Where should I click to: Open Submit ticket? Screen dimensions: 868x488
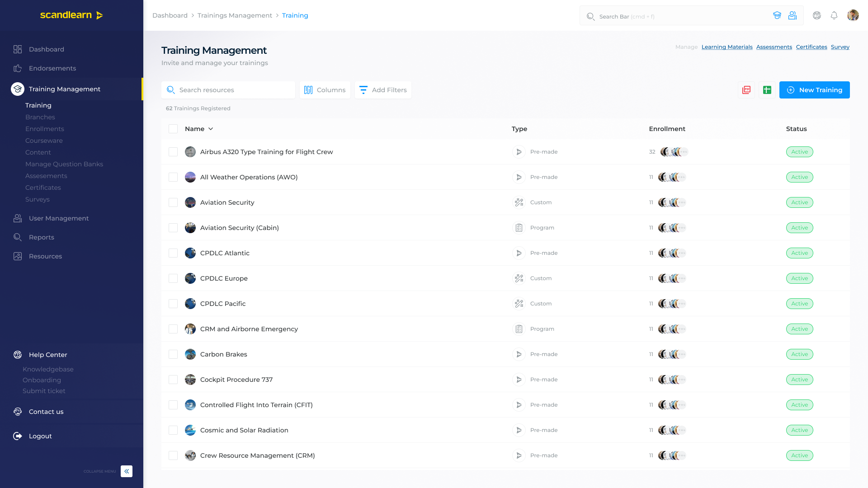click(44, 391)
